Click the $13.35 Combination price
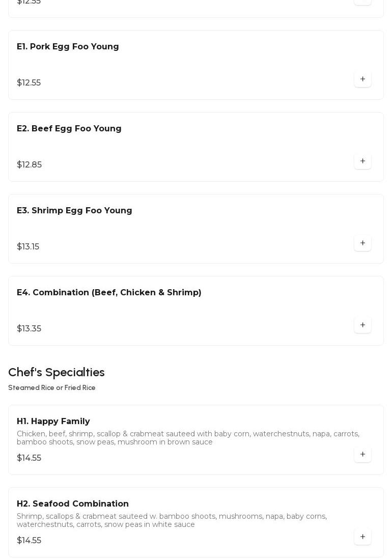 point(29,329)
